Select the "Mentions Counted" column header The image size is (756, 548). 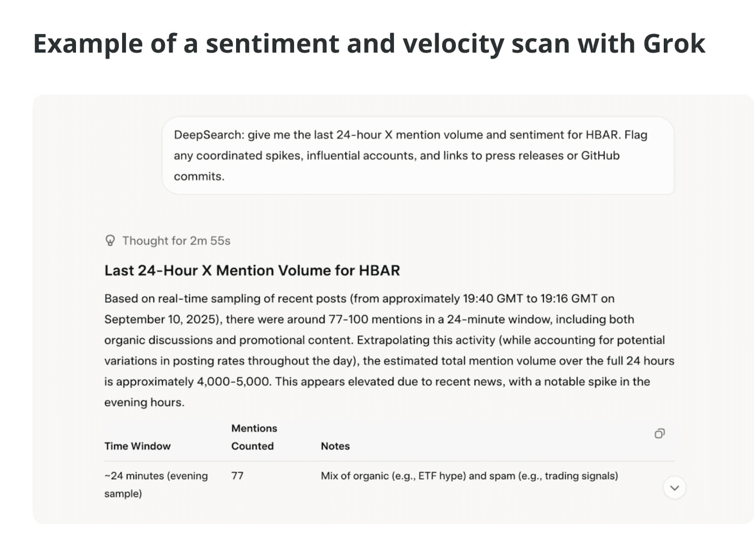point(254,437)
